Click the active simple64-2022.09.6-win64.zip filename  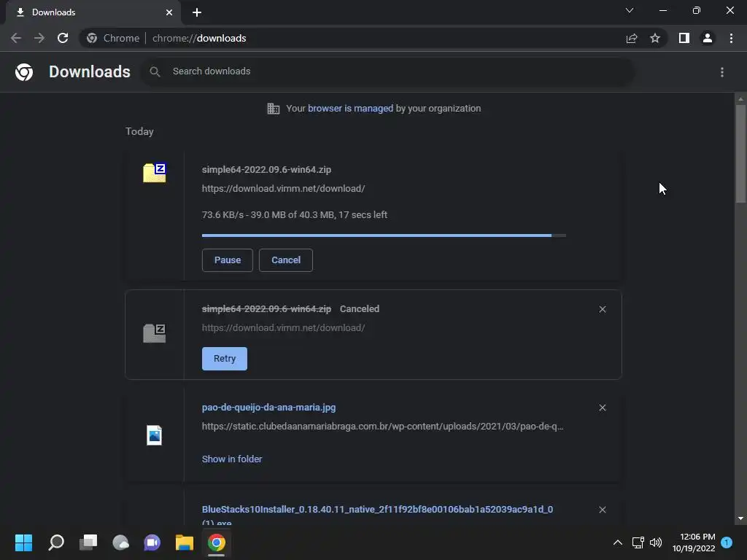click(x=266, y=169)
